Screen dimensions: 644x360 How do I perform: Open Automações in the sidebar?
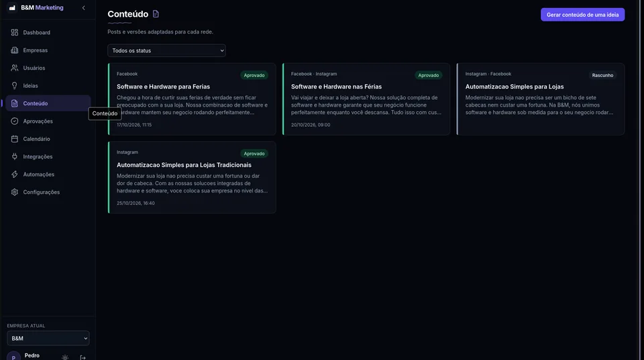[x=48, y=174]
